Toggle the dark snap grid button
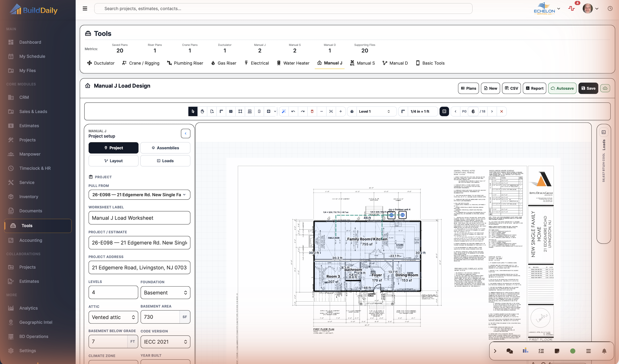This screenshot has width=619, height=364. click(444, 111)
